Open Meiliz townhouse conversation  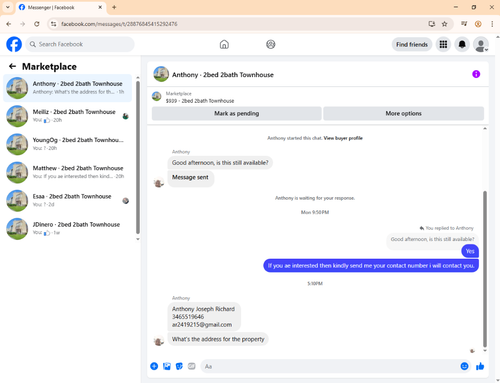click(67, 116)
